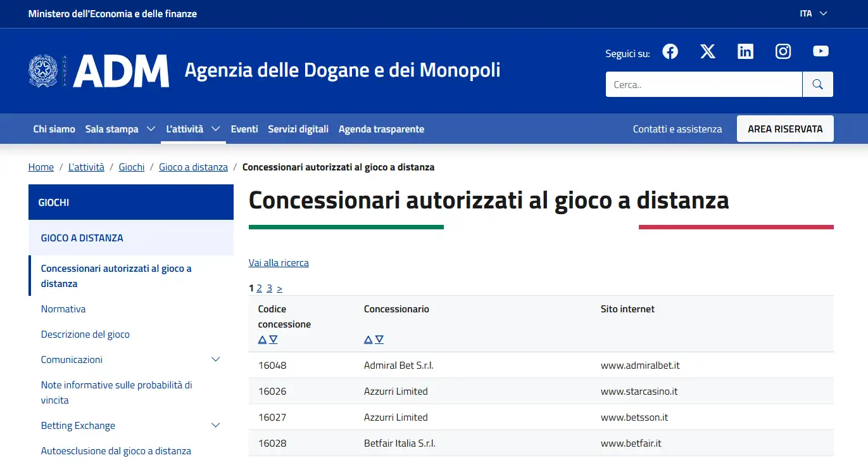
Task: Sort Concessionario column descending with down triangle
Action: pos(379,340)
